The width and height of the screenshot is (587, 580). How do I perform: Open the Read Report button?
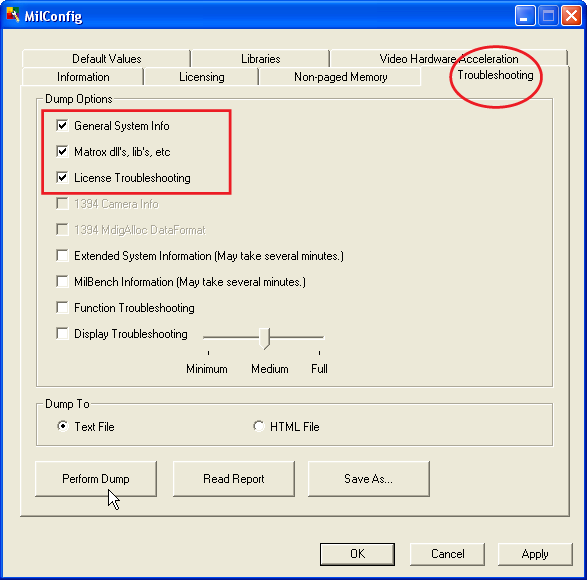point(234,479)
